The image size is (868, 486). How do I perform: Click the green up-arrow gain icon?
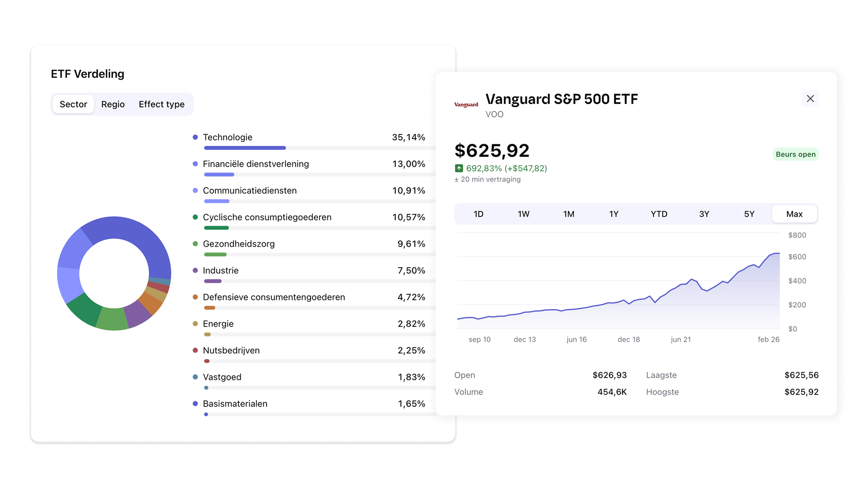tap(459, 168)
